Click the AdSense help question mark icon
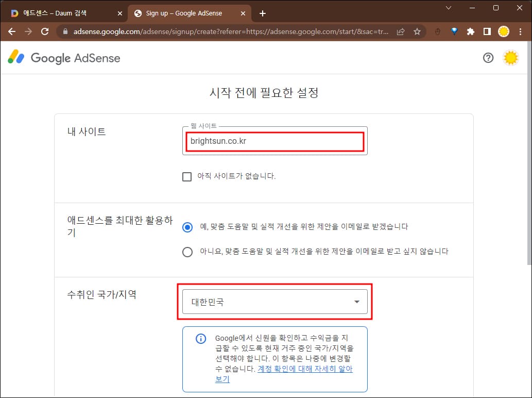Viewport: 532px width, 398px height. click(x=488, y=58)
